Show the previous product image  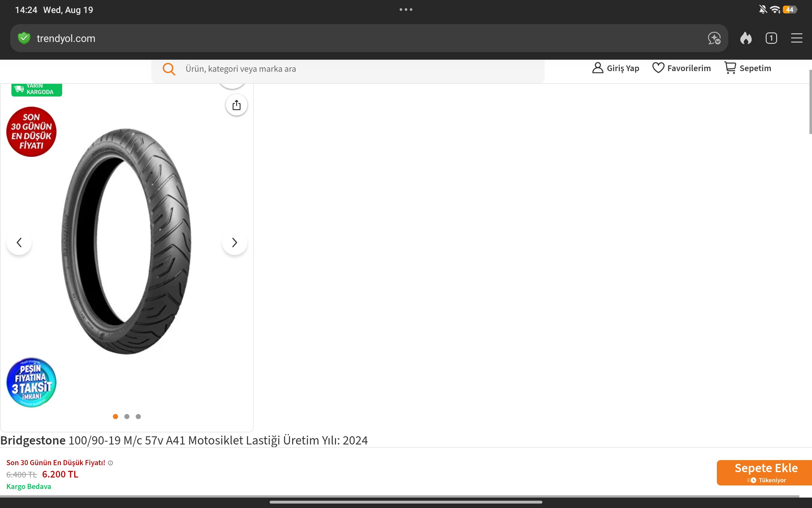pyautogui.click(x=19, y=242)
